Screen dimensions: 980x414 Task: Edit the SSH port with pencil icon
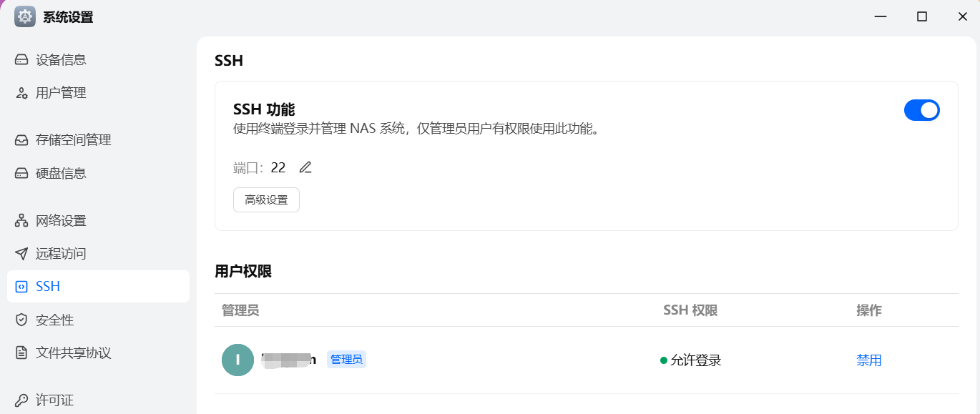(x=305, y=168)
